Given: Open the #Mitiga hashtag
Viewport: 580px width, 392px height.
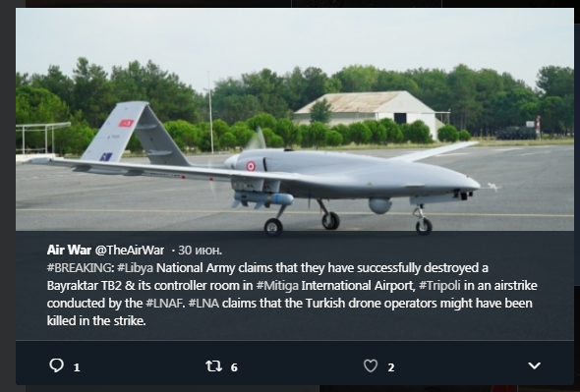Looking at the screenshot, I should 277,286.
